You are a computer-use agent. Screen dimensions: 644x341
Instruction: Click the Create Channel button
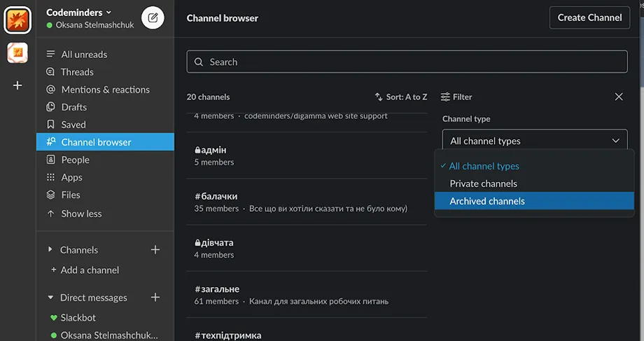[x=589, y=18]
